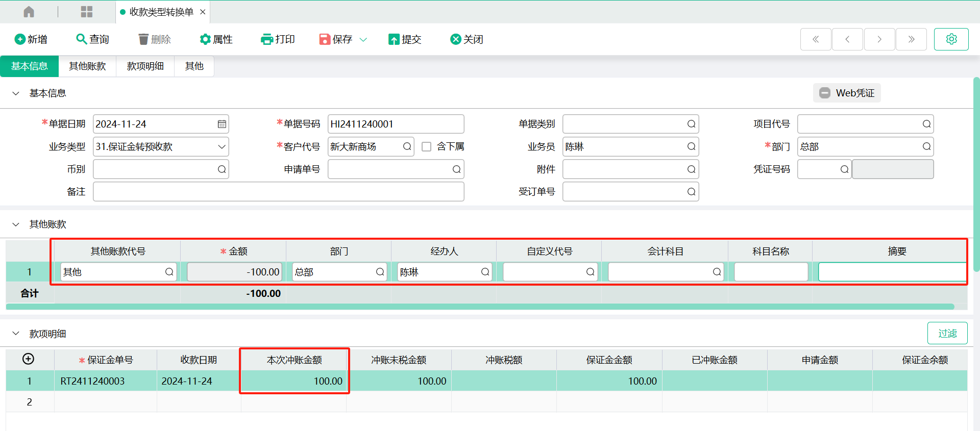Open the 单据类别 lookup icon
The height and width of the screenshot is (431, 980).
[x=692, y=124]
